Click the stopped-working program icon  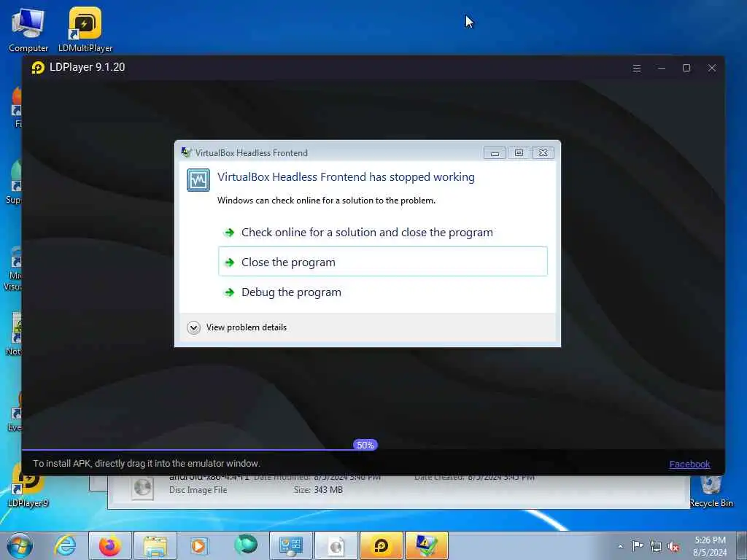click(198, 180)
